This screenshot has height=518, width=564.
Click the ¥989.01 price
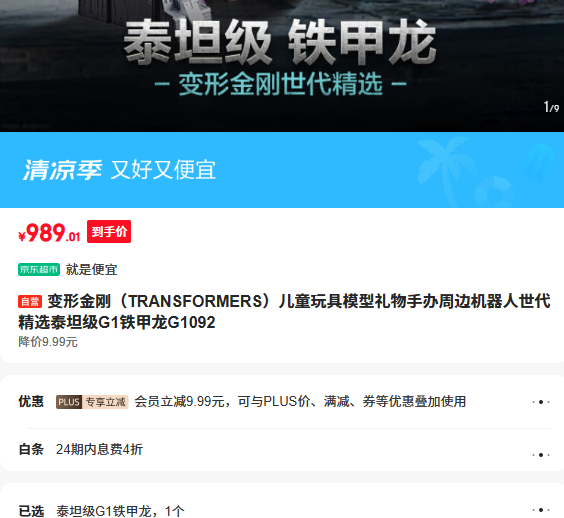pos(49,233)
